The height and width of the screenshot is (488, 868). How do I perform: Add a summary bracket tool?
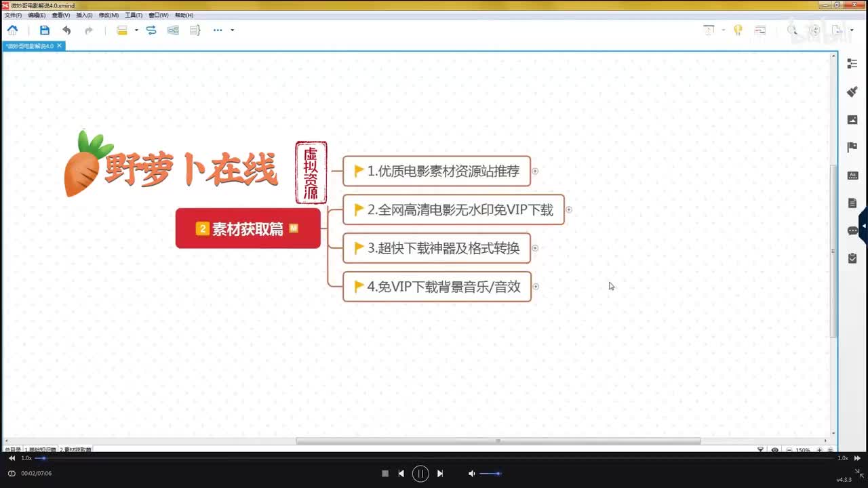click(195, 30)
